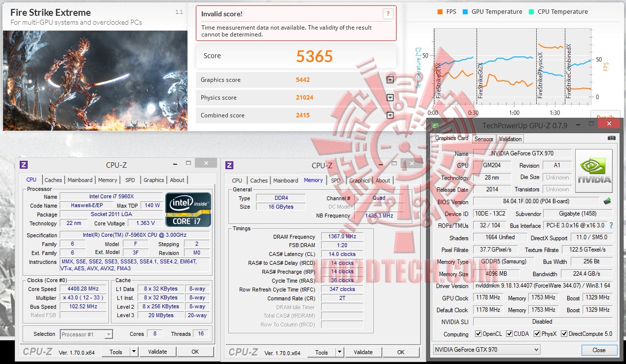Save BIOS using the green chip icon
The height and width of the screenshot is (364, 626).
[x=608, y=201]
